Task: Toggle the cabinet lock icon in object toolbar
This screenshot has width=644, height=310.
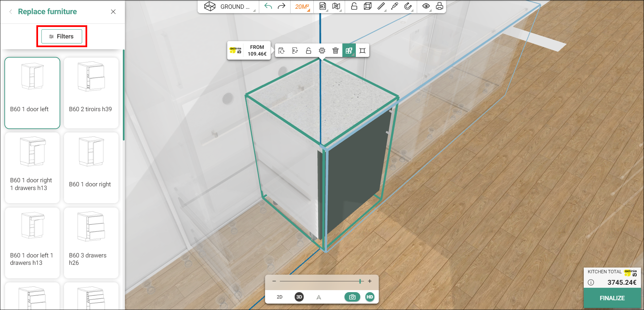Action: [308, 51]
